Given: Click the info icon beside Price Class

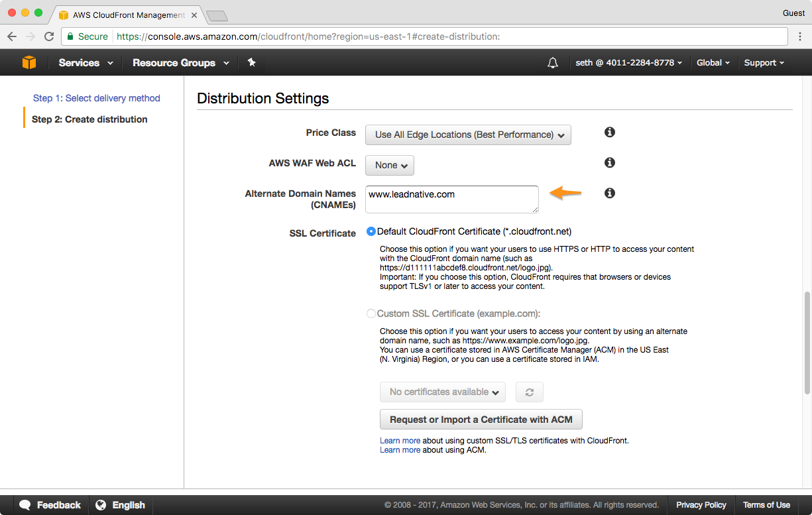Looking at the screenshot, I should click(610, 133).
